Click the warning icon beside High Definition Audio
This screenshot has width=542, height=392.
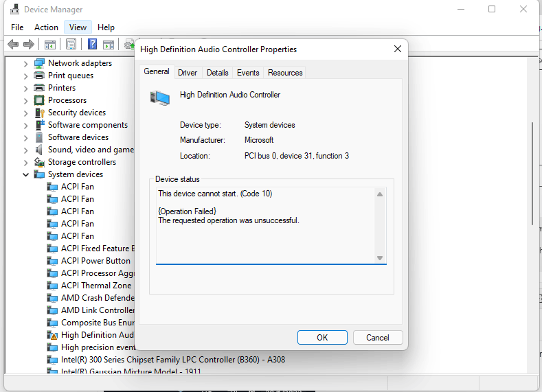tap(52, 335)
